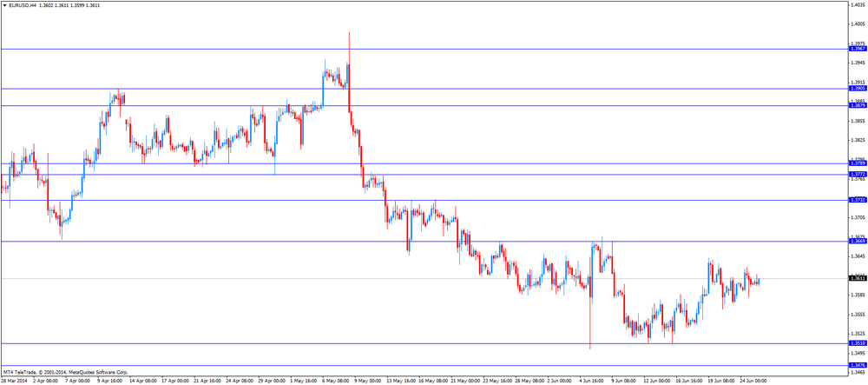Click the 1.3825 price scale value
The image size is (868, 385).
pos(858,140)
